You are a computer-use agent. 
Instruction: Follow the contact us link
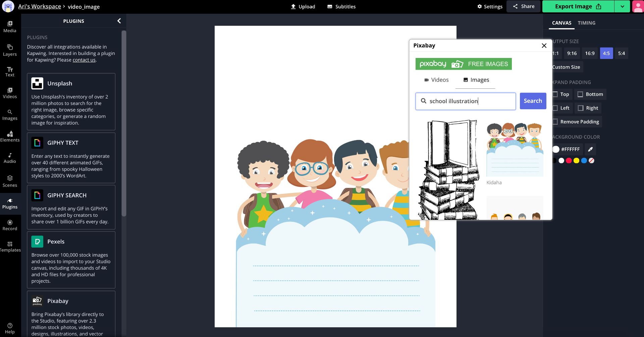84,60
